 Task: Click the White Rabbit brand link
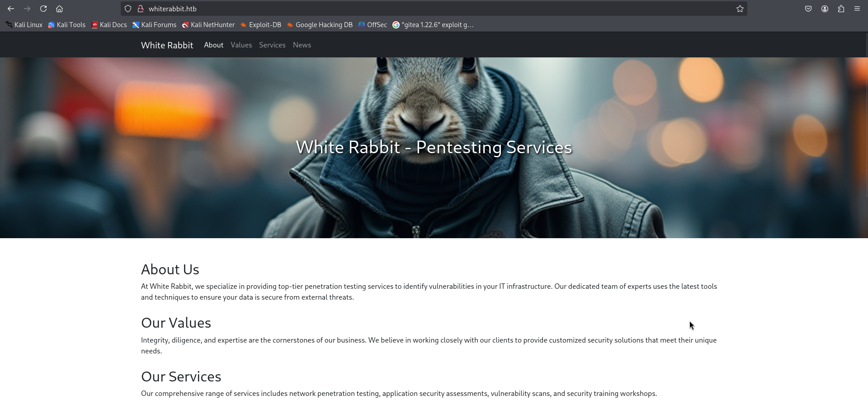167,45
